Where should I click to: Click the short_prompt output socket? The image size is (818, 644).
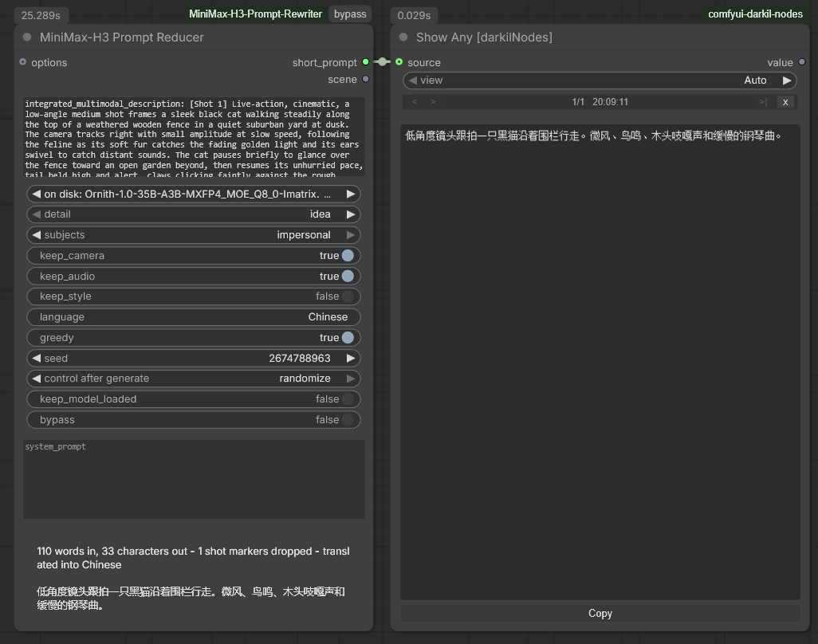click(x=366, y=62)
